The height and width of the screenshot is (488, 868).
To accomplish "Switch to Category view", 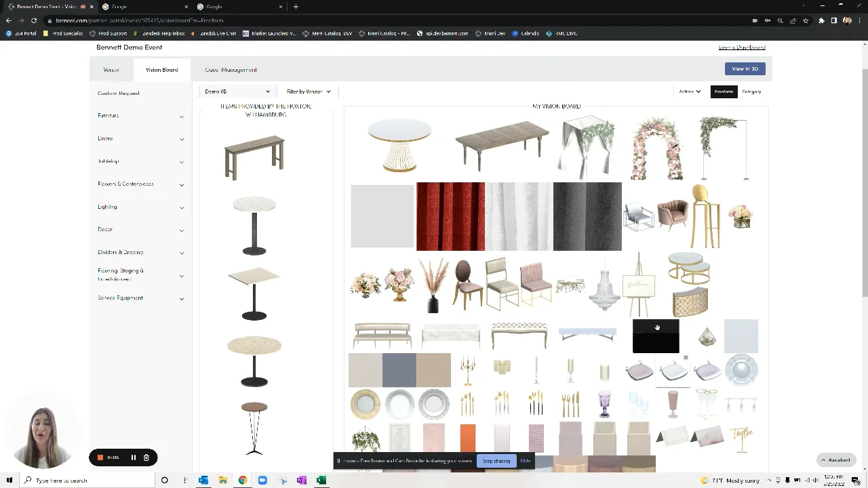I will pyautogui.click(x=751, y=91).
